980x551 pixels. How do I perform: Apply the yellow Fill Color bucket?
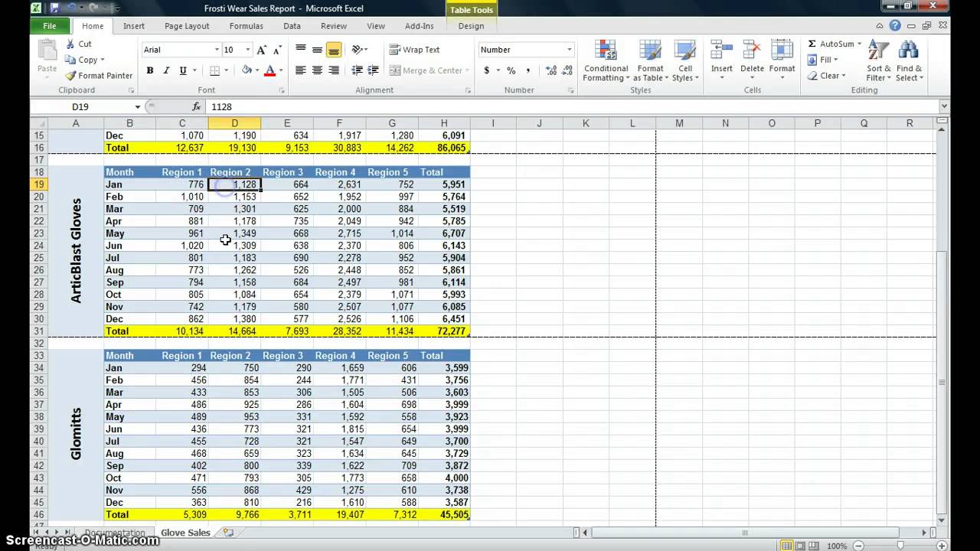pos(247,70)
